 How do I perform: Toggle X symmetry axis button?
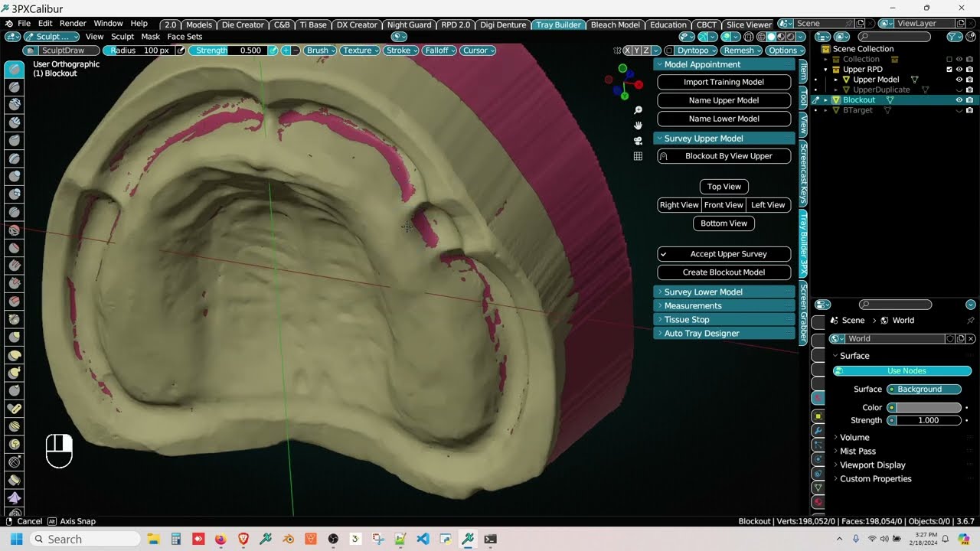pyautogui.click(x=628, y=51)
